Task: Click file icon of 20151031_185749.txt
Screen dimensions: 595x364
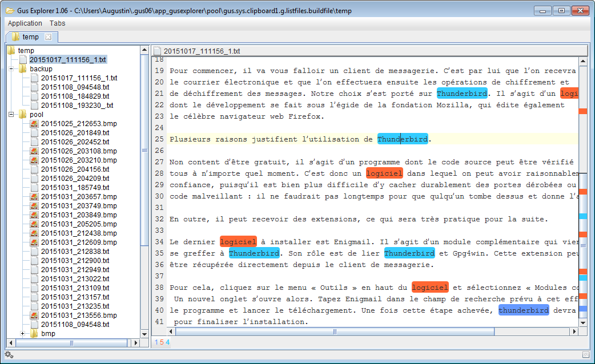Action: point(34,187)
